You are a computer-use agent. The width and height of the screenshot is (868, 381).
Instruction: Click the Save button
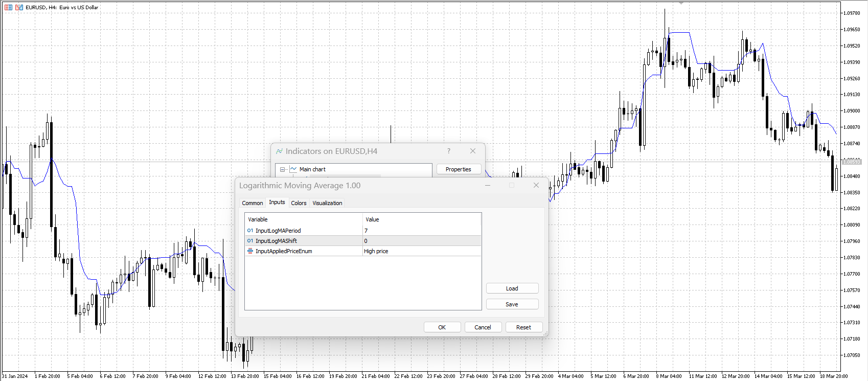click(512, 304)
